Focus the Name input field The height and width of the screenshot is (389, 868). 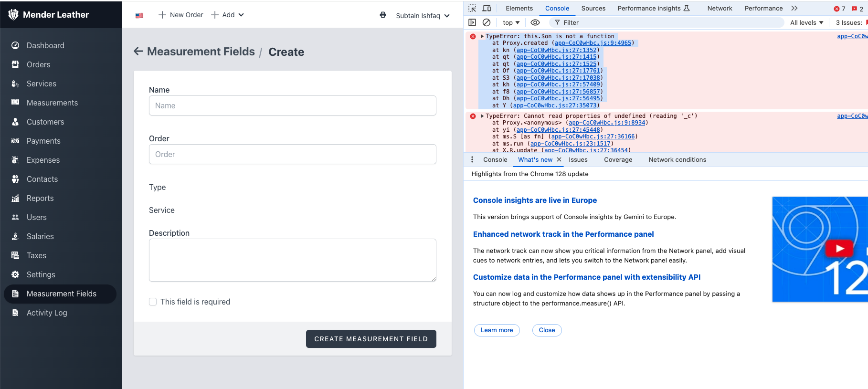click(293, 105)
